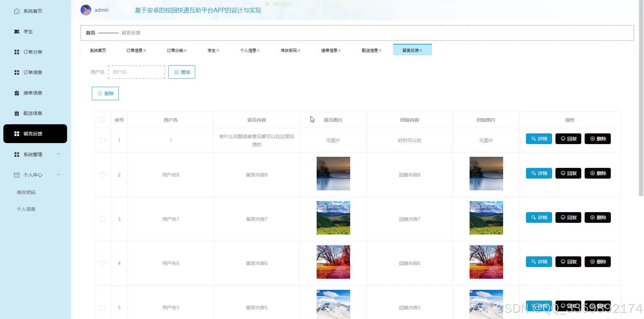The image size is (644, 319).
Task: Collapse the 个人中心 submenu arrow
Action: click(58, 175)
